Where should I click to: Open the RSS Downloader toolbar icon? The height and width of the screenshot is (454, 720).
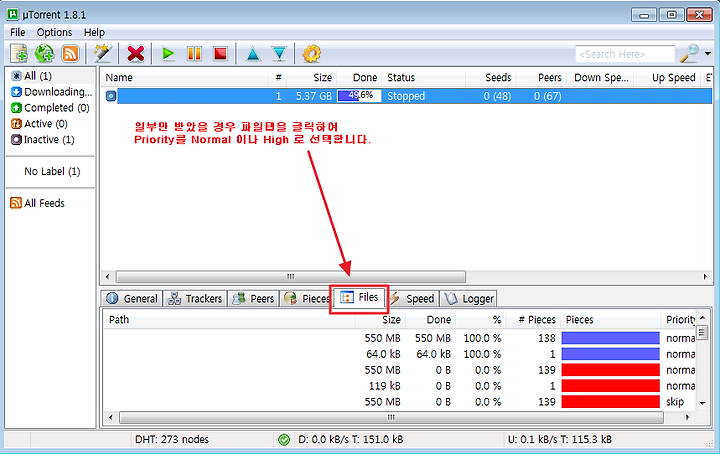click(70, 54)
